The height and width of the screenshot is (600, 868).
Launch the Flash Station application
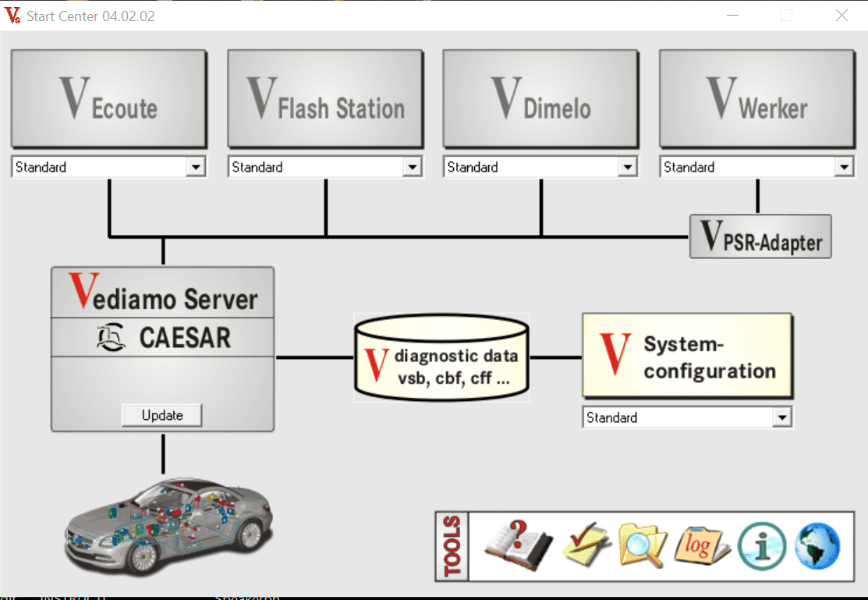click(325, 98)
